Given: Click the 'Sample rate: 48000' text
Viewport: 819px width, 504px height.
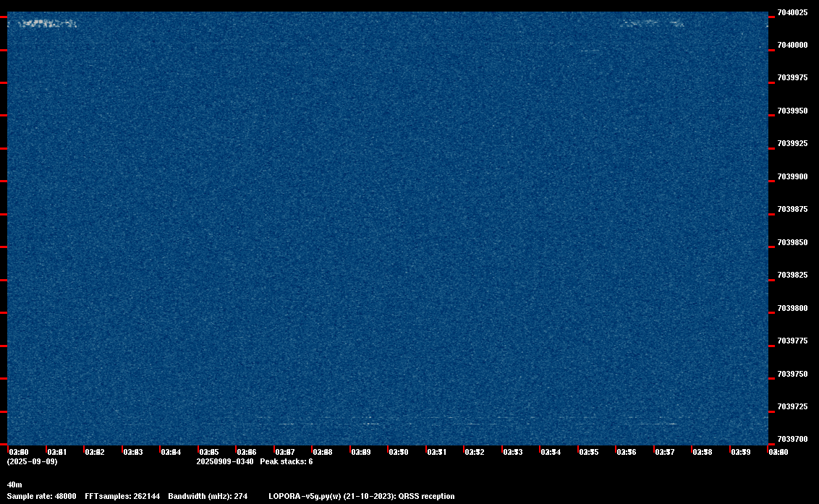Looking at the screenshot, I should (41, 496).
